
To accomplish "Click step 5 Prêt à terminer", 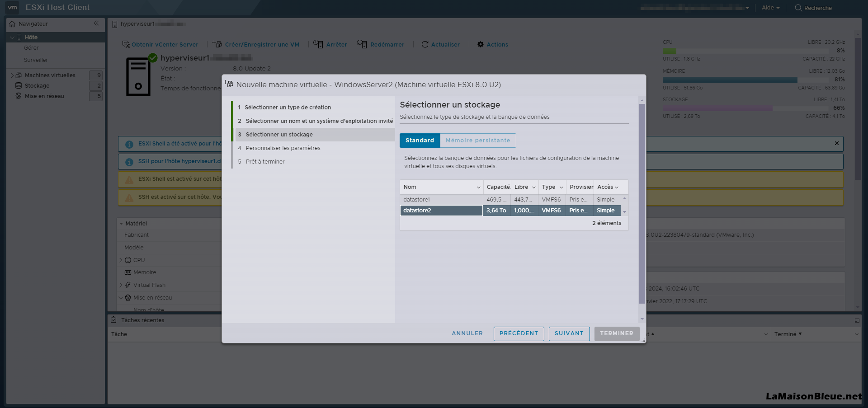I will point(315,162).
